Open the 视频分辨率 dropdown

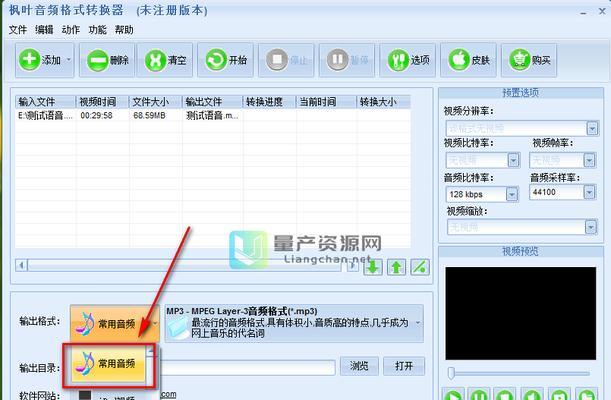(592, 128)
